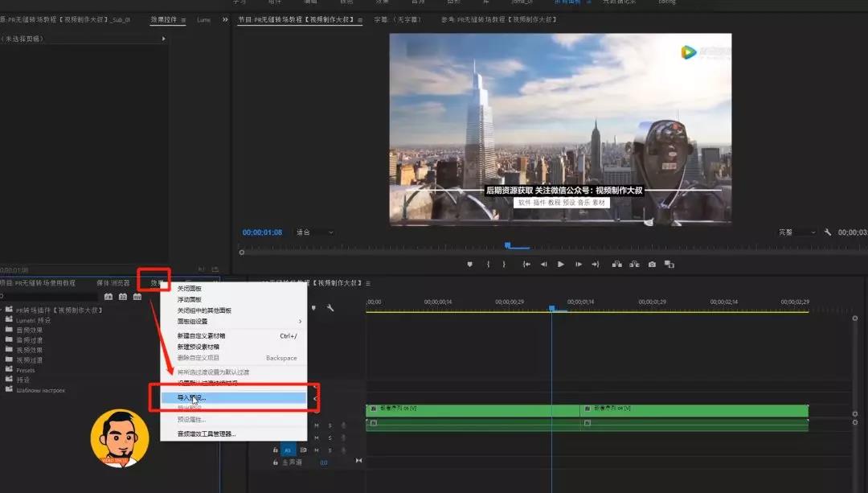Image resolution: width=868 pixels, height=493 pixels.
Task: Open program monitor panel menu icon
Action: click(x=360, y=20)
